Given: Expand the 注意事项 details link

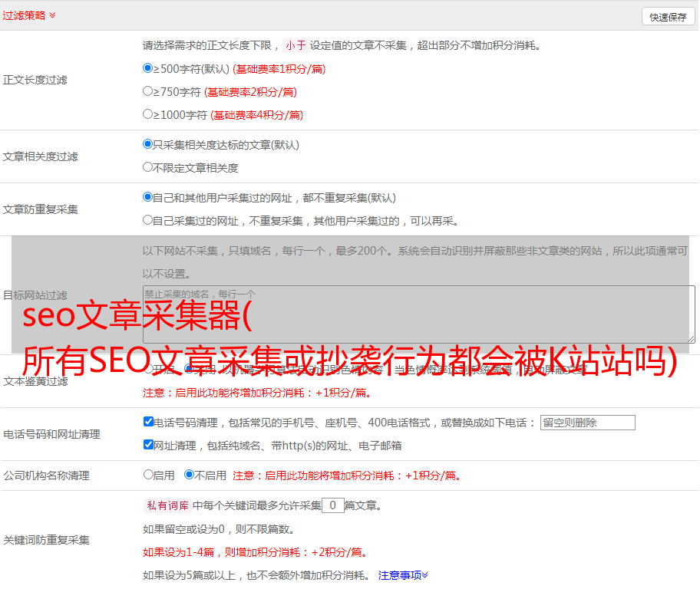Looking at the screenshot, I should [x=403, y=574].
